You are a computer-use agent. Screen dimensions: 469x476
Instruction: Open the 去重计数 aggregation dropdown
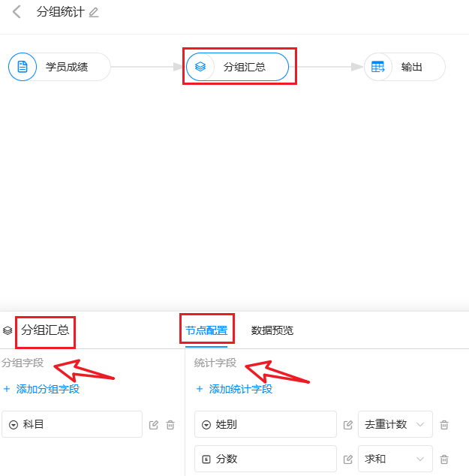click(395, 425)
